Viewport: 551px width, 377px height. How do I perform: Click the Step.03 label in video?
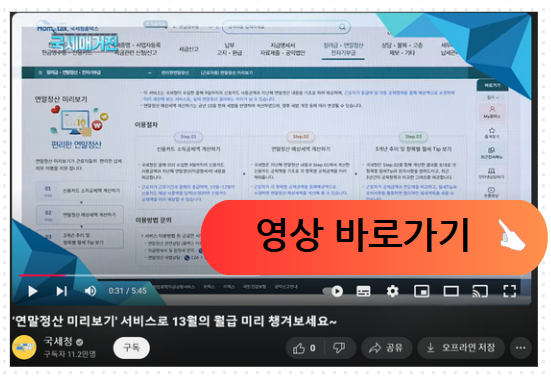click(413, 137)
